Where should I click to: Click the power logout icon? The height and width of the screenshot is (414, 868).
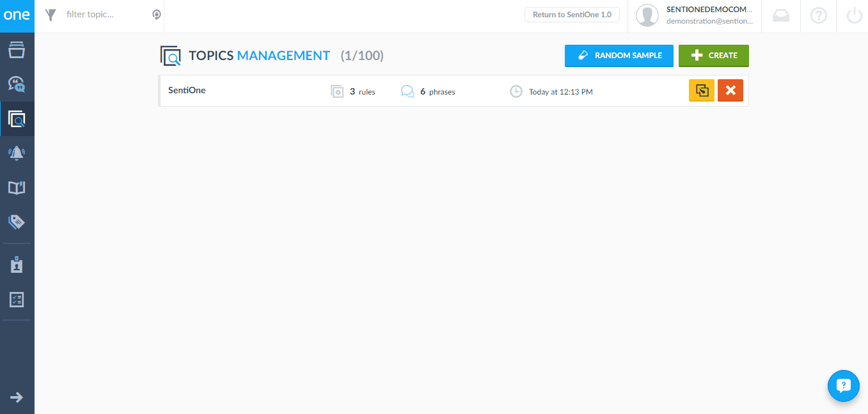coord(855,16)
